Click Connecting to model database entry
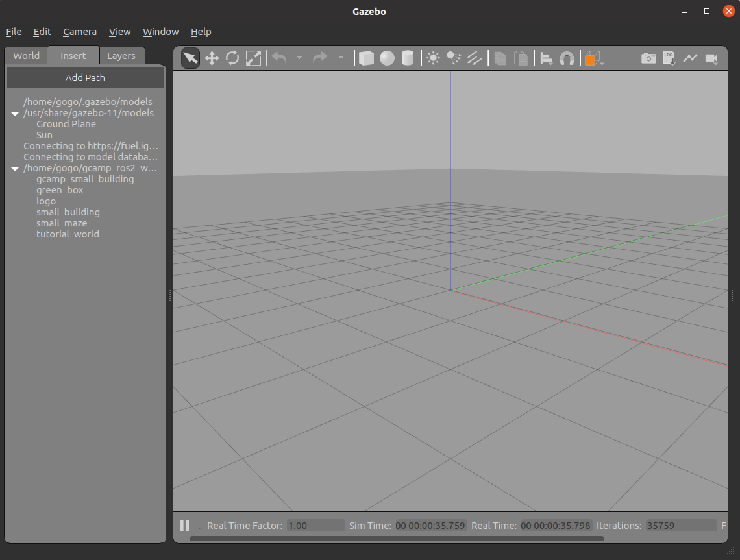740x560 pixels. [x=91, y=157]
